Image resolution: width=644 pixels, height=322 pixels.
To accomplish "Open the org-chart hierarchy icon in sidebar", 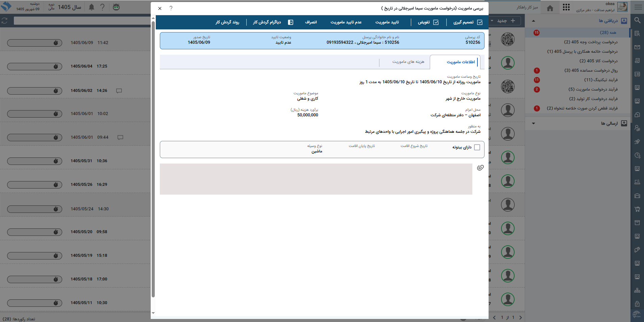I will 637,290.
